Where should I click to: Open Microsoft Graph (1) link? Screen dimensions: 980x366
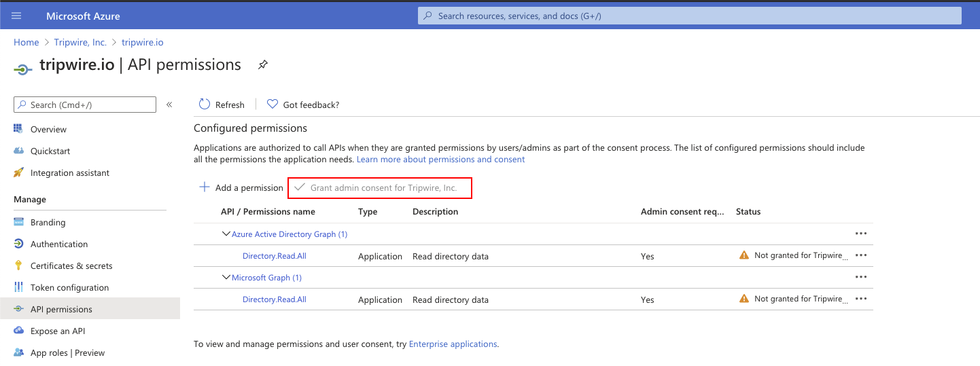266,278
